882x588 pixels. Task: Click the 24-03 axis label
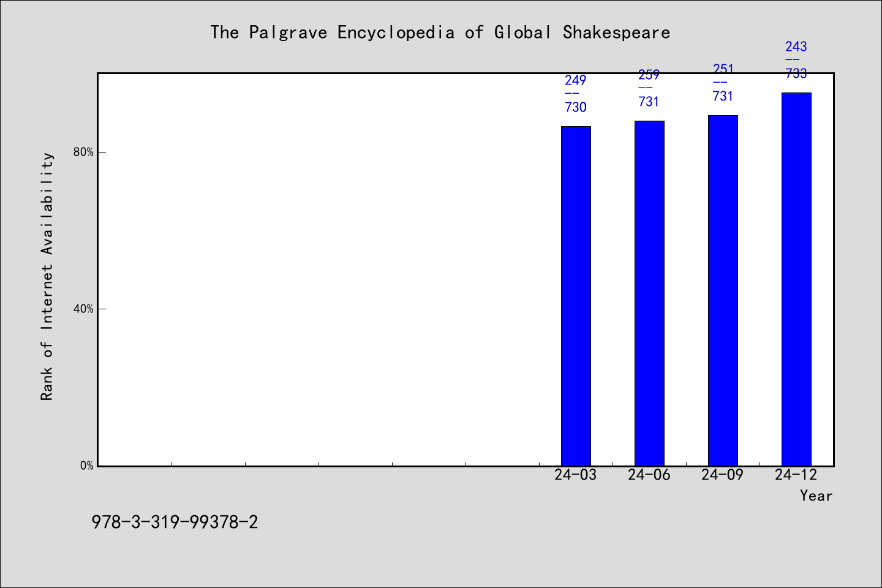coord(576,475)
